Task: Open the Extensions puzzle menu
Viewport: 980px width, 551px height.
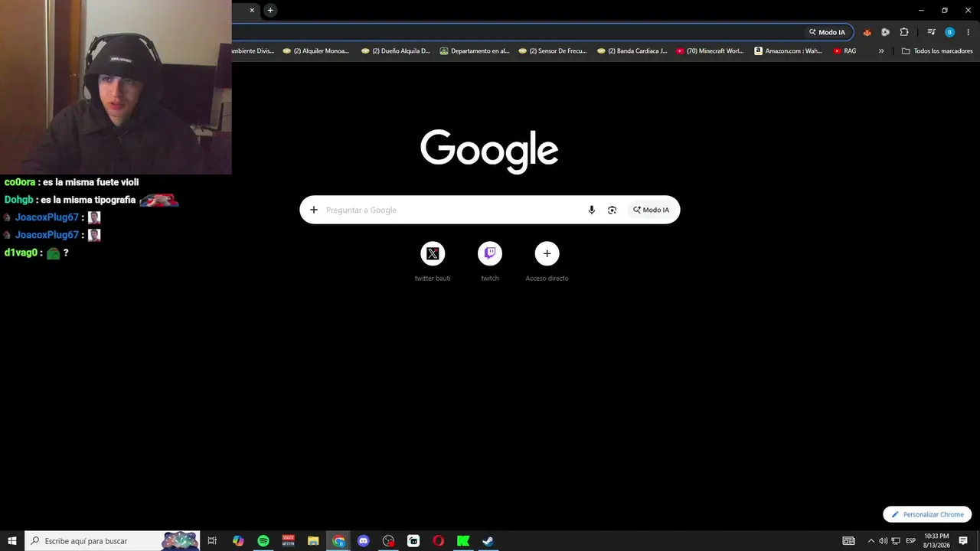Action: (x=904, y=32)
